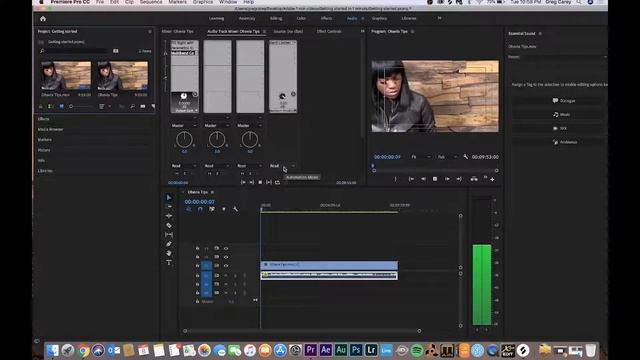The image size is (640, 360).
Task: Click Program Monitor stop button
Action: pyautogui.click(x=435, y=179)
